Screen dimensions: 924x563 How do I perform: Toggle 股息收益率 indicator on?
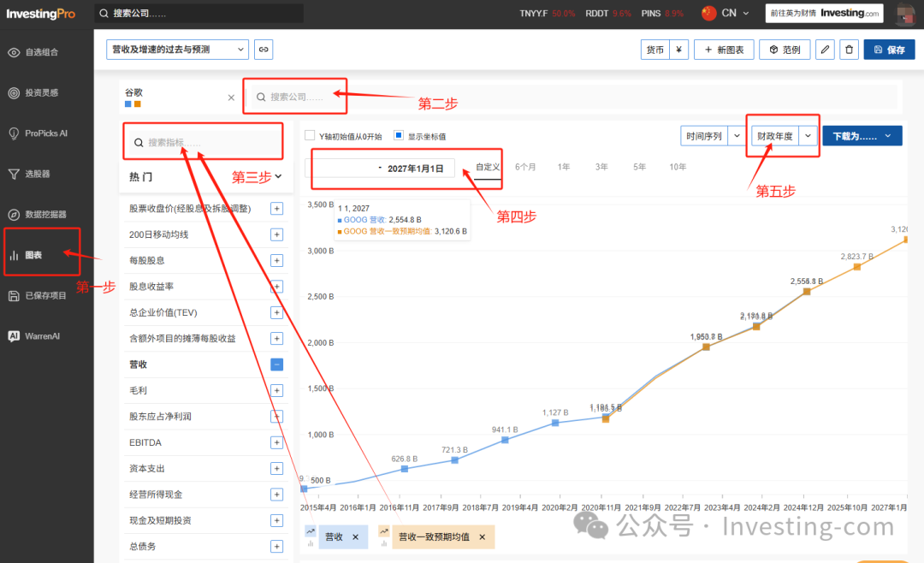tap(276, 287)
